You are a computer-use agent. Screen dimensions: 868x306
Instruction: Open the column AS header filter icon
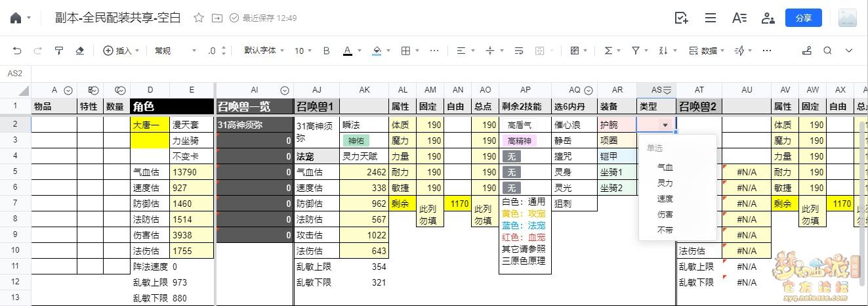(667, 90)
